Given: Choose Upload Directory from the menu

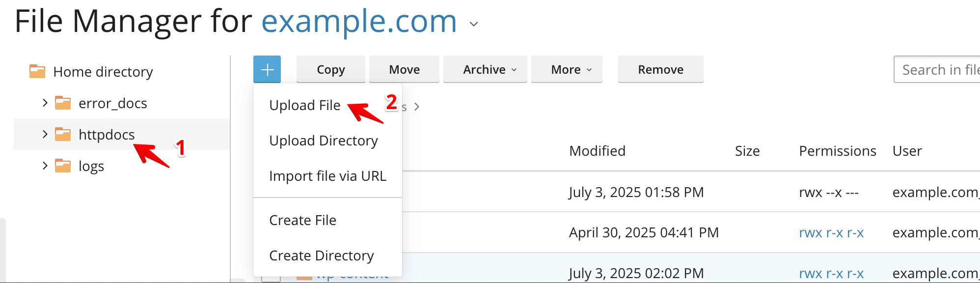Looking at the screenshot, I should [x=324, y=141].
